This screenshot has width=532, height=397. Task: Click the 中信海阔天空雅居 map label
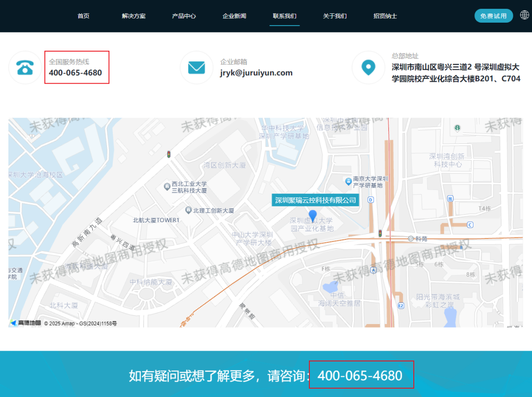pos(339,299)
